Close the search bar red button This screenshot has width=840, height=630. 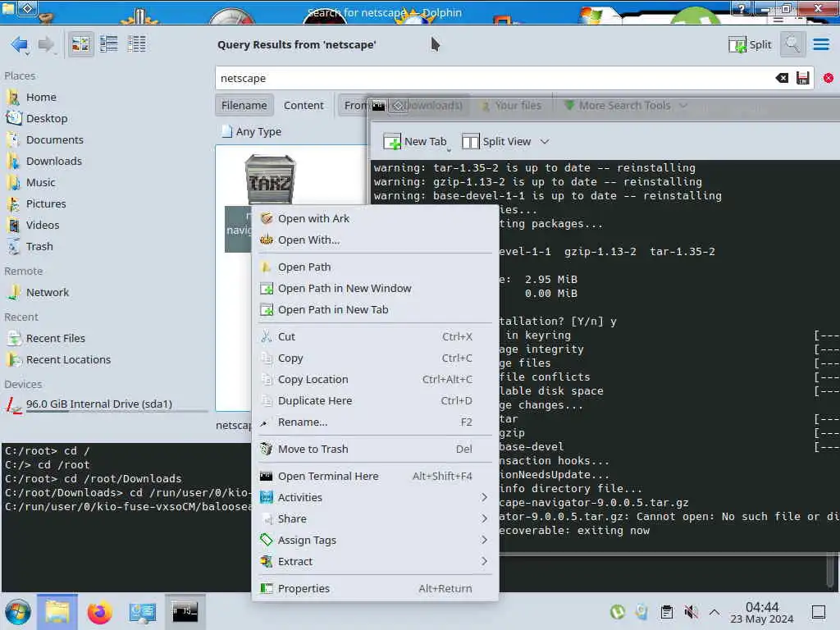coord(829,78)
